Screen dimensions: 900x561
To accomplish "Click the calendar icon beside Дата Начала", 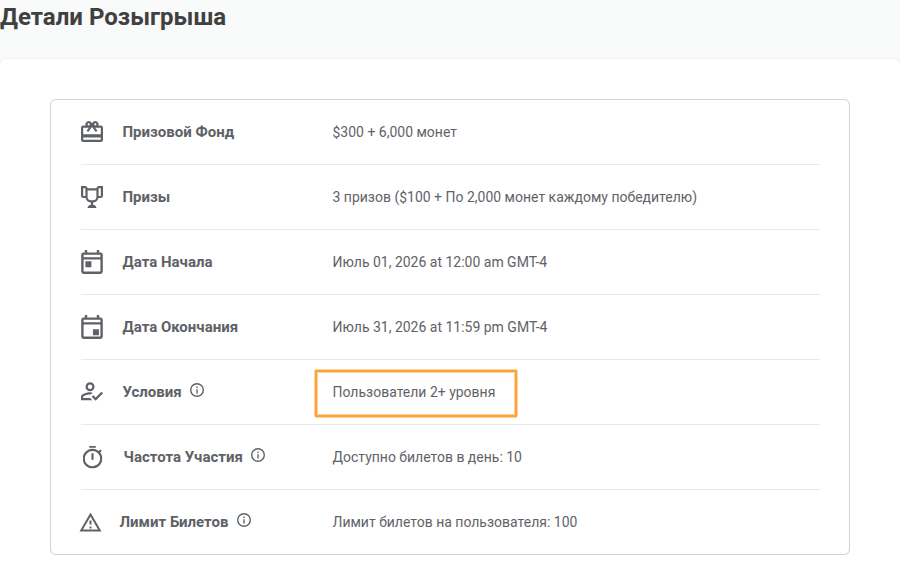I will [92, 262].
